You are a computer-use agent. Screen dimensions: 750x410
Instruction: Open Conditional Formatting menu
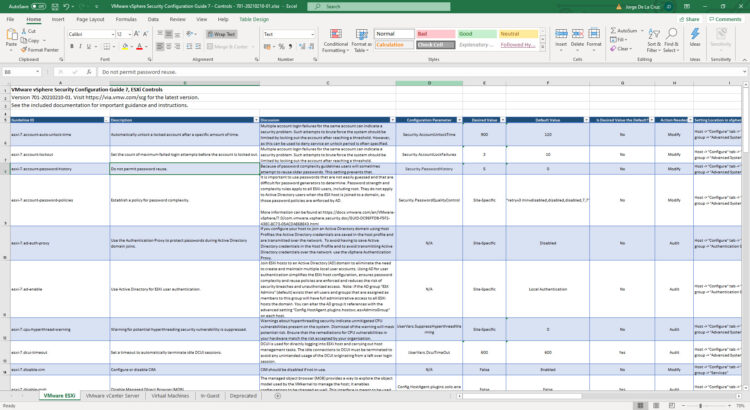pos(336,41)
